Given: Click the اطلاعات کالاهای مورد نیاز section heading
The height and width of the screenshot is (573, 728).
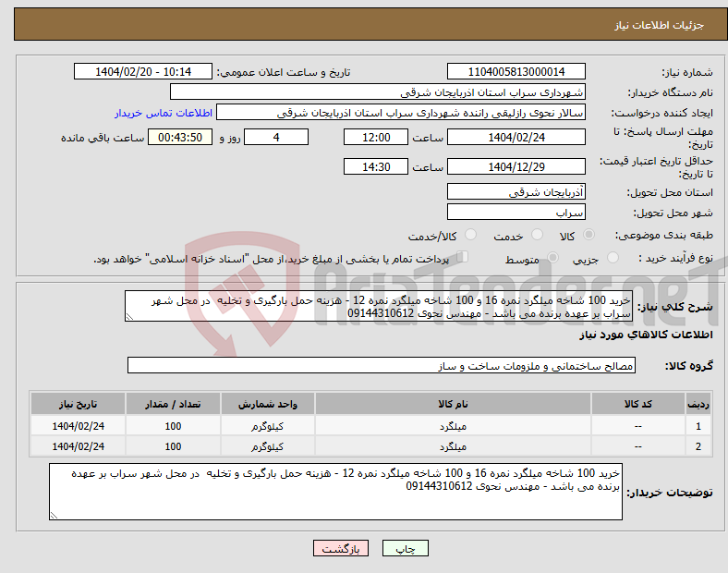Looking at the screenshot, I should tap(646, 335).
